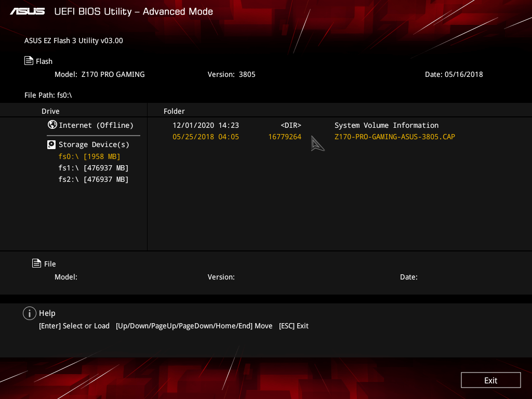This screenshot has width=532, height=399.
Task: Click the 05/25/2018 04:05 file date
Action: click(205, 137)
